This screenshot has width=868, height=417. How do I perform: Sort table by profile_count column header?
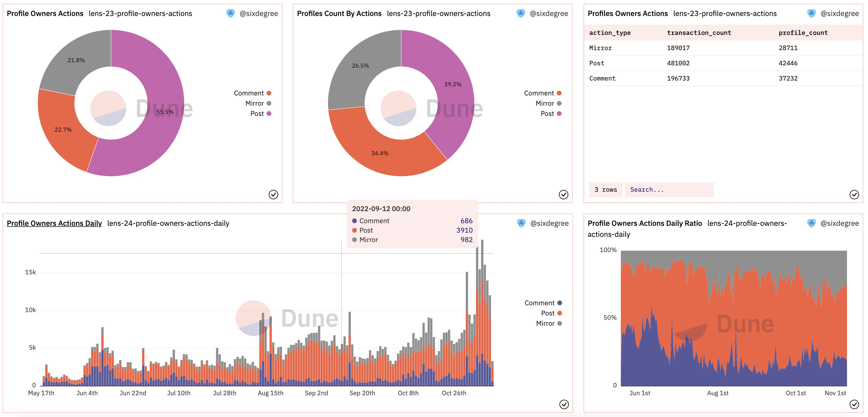tap(803, 33)
